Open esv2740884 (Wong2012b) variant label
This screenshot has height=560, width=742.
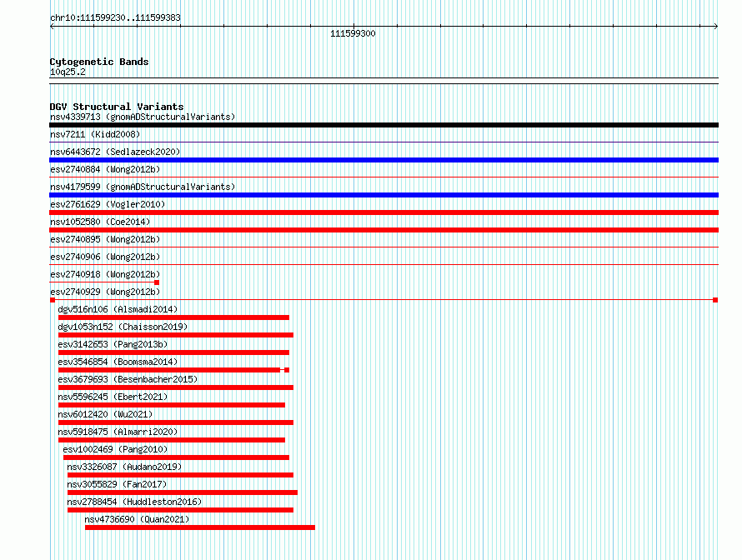click(x=105, y=169)
